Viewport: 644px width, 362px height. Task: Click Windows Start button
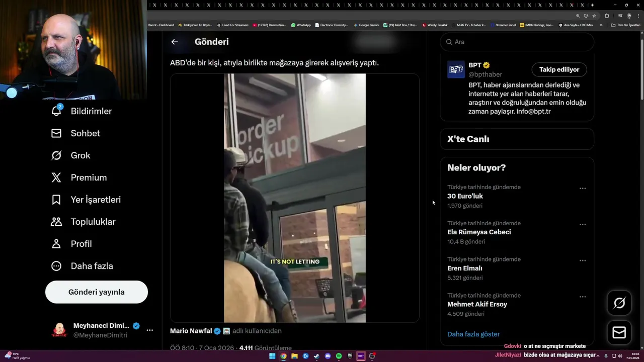coord(272,356)
